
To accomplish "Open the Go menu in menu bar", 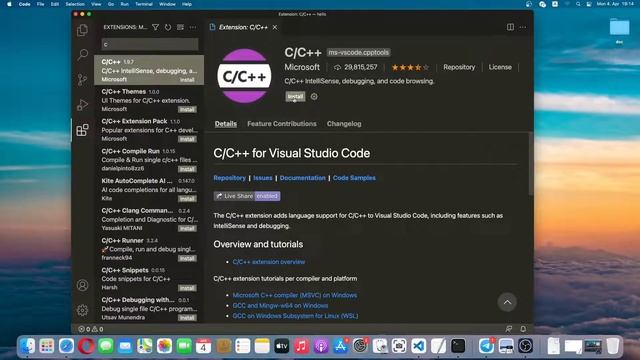I will [111, 4].
